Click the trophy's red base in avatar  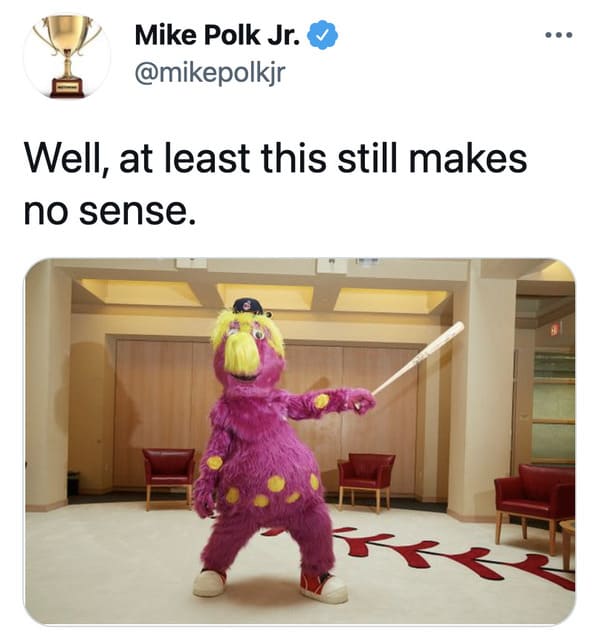(67, 88)
